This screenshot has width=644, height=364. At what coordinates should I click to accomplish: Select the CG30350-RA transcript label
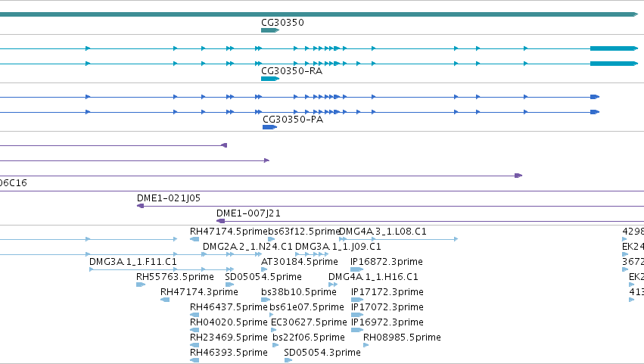point(291,71)
